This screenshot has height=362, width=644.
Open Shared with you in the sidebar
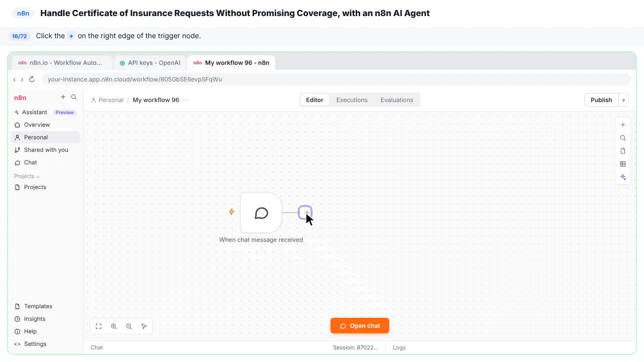point(45,150)
